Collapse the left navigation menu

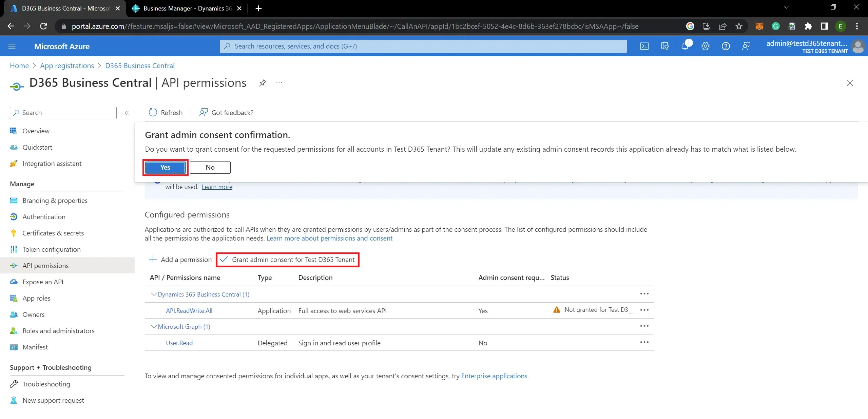pos(127,113)
